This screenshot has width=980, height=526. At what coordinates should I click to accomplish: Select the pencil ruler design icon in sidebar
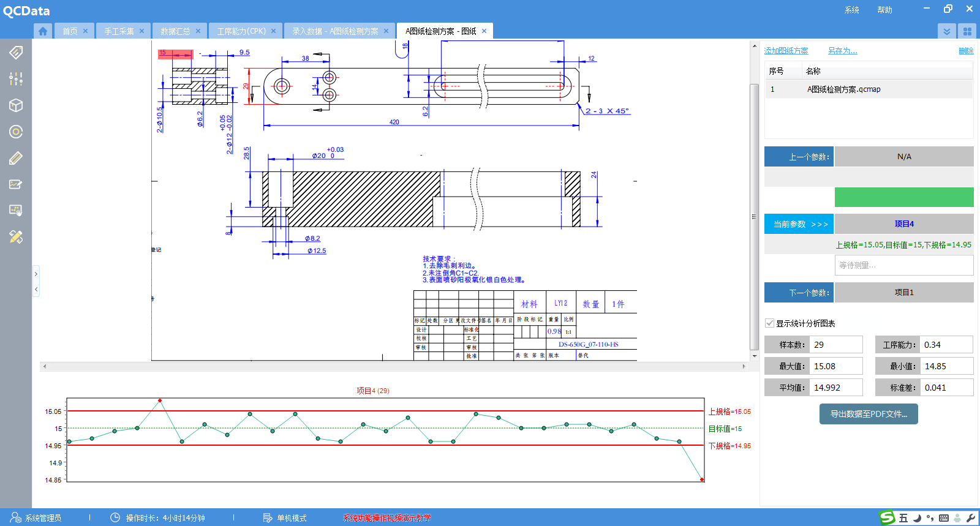coord(16,237)
